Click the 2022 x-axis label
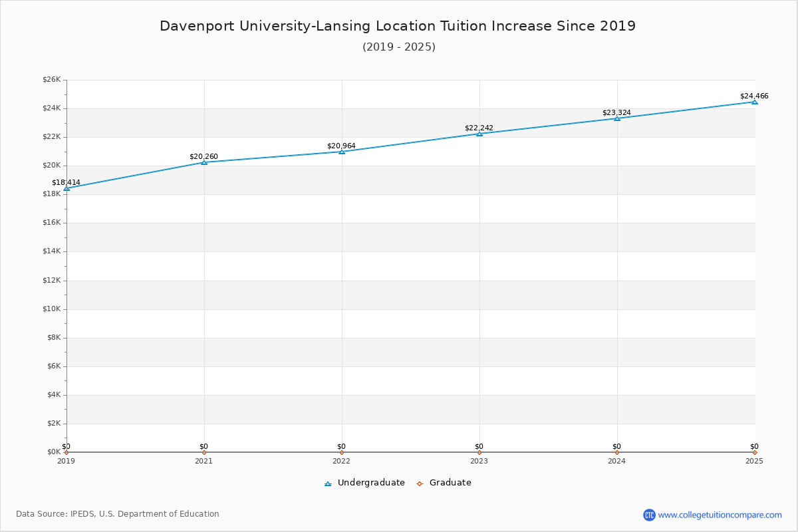798x532 pixels. click(x=341, y=461)
